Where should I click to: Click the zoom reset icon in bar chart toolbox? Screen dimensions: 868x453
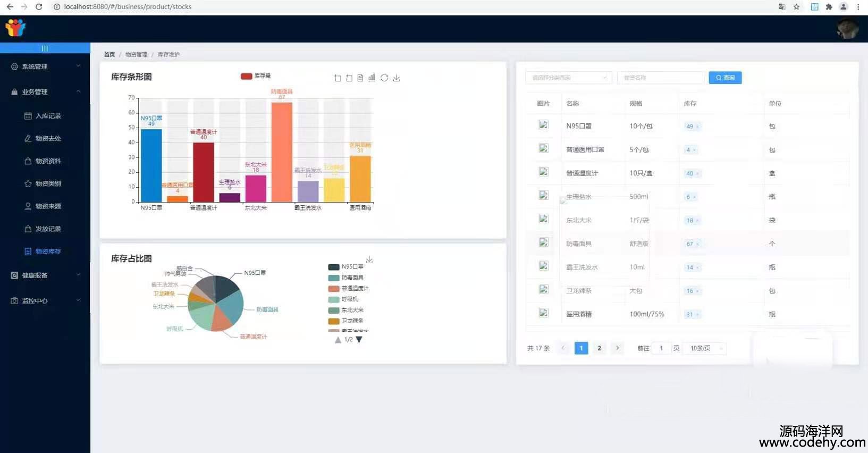[x=349, y=78]
